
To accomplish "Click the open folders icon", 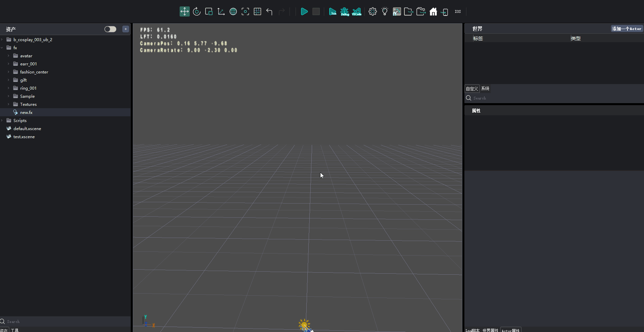I will [x=421, y=12].
